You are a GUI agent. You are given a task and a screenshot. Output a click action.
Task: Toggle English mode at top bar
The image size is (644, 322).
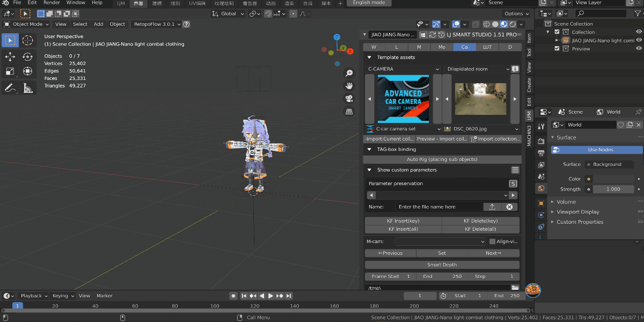(x=369, y=3)
